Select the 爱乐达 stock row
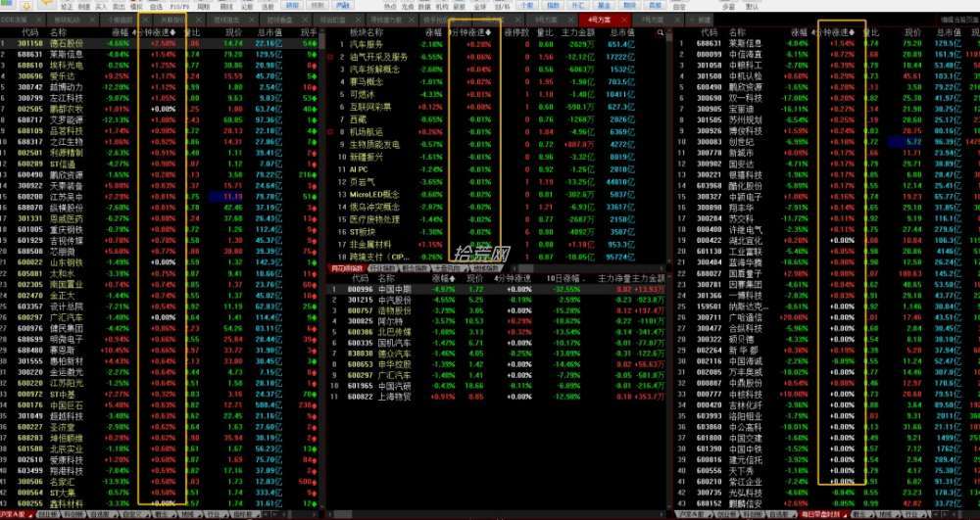Image resolution: width=980 pixels, height=520 pixels. 160,76
